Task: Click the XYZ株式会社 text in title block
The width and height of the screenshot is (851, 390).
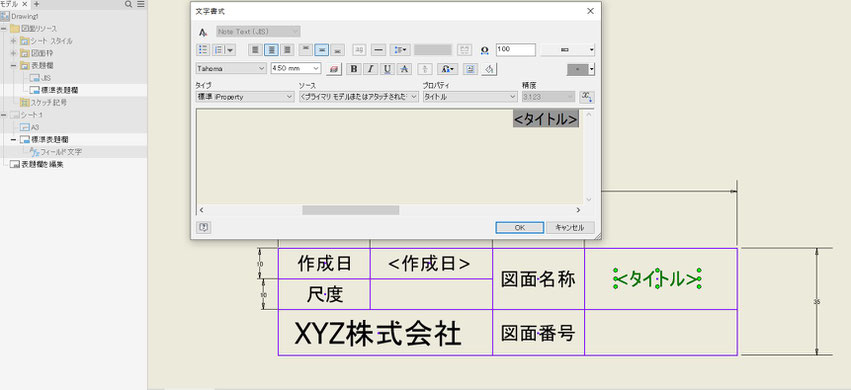Action: (x=378, y=333)
